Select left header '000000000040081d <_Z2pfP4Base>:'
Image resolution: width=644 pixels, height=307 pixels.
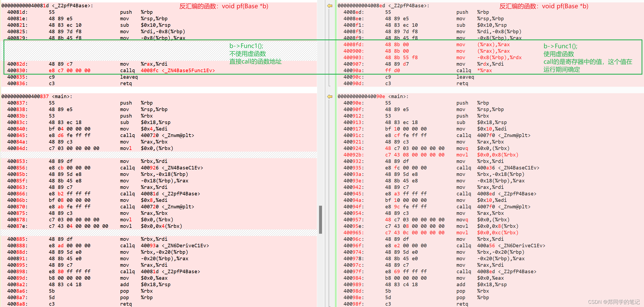[x=47, y=6]
